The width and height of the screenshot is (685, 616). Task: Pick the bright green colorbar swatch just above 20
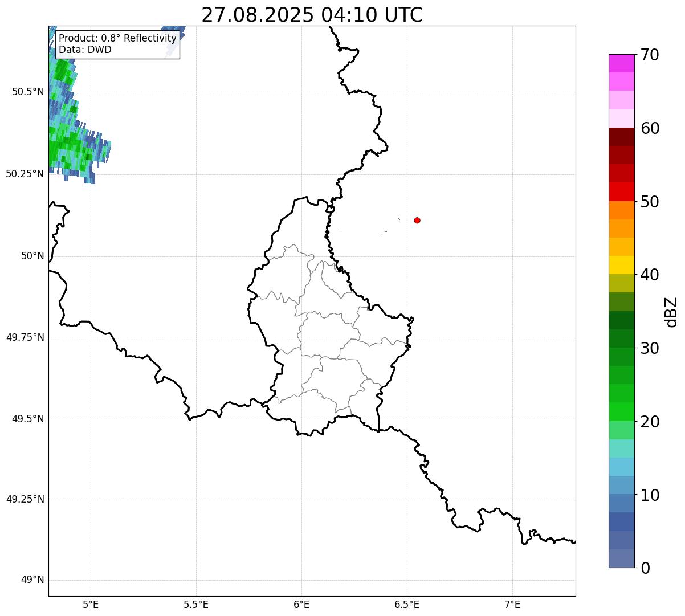(622, 412)
